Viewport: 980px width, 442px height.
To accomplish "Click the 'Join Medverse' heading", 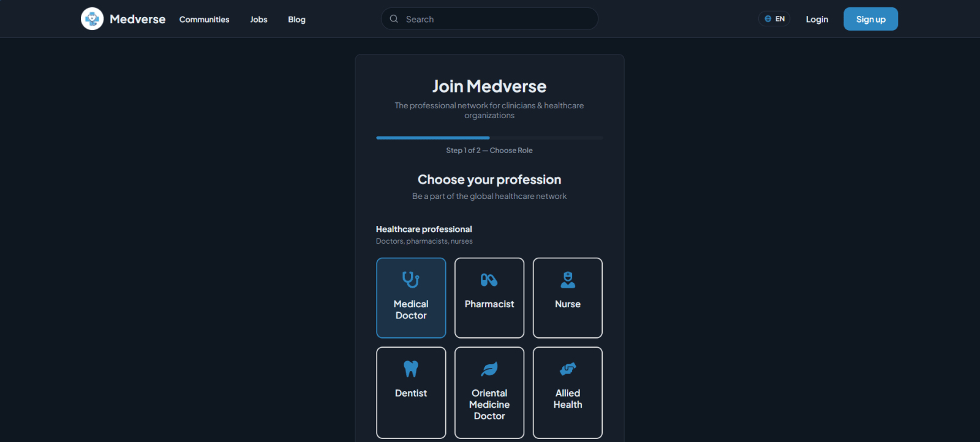I will tap(489, 86).
